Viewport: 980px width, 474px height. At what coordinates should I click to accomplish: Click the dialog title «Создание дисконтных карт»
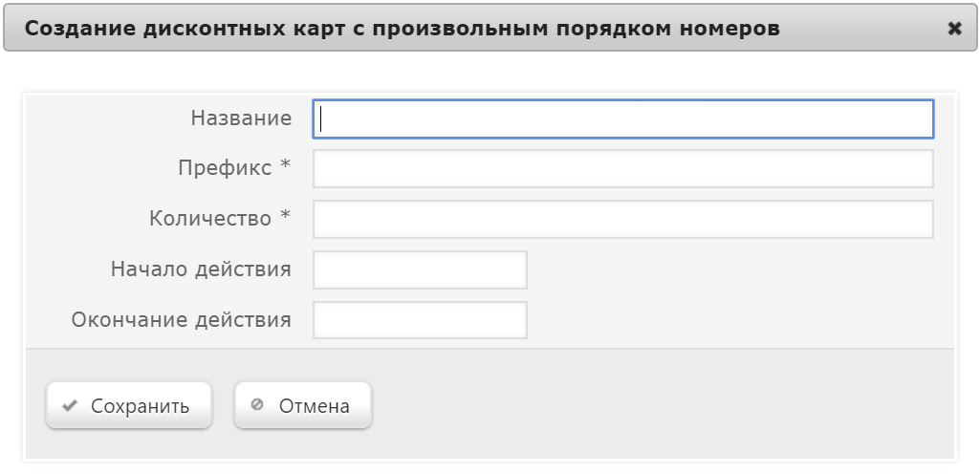coord(402,29)
